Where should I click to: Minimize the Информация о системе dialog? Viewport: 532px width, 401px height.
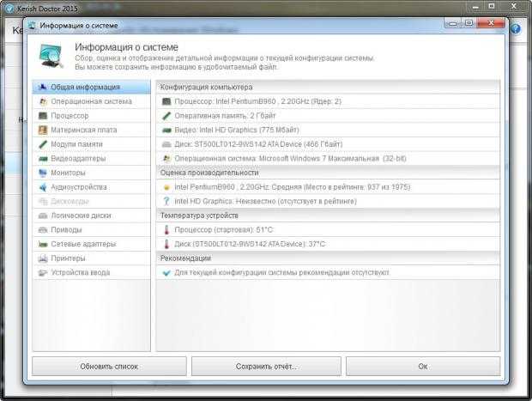coord(453,23)
